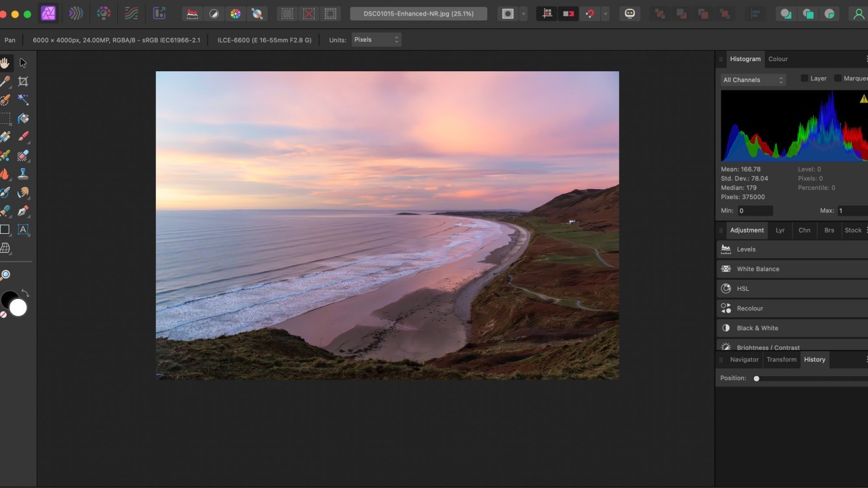Swap primary and secondary colours arrow
Image resolution: width=868 pixels, height=488 pixels.
25,293
